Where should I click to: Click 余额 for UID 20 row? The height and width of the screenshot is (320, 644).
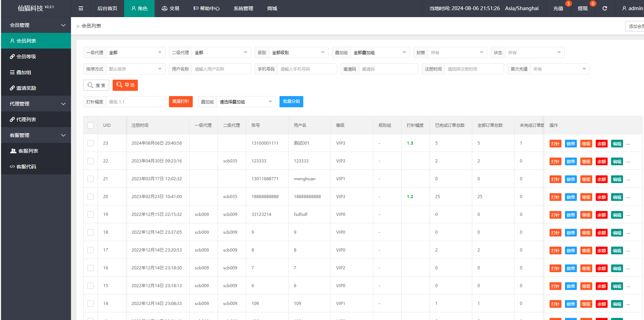coord(602,197)
